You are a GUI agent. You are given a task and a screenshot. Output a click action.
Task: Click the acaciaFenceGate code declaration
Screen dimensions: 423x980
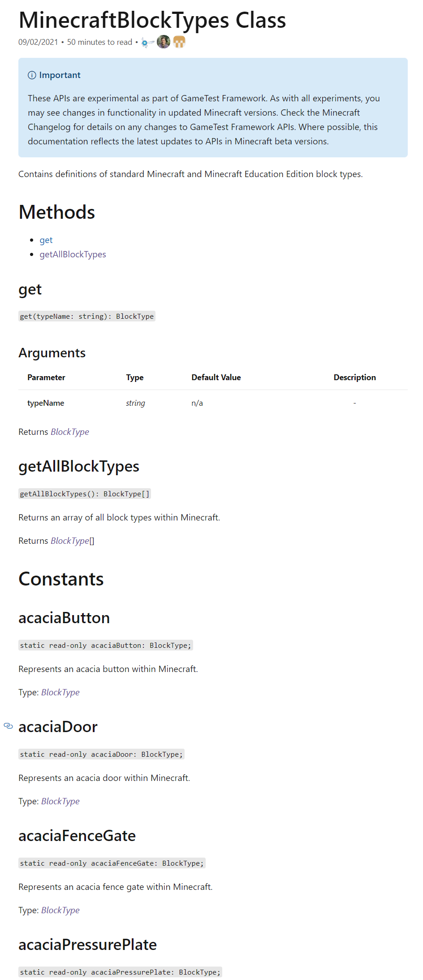click(x=112, y=863)
